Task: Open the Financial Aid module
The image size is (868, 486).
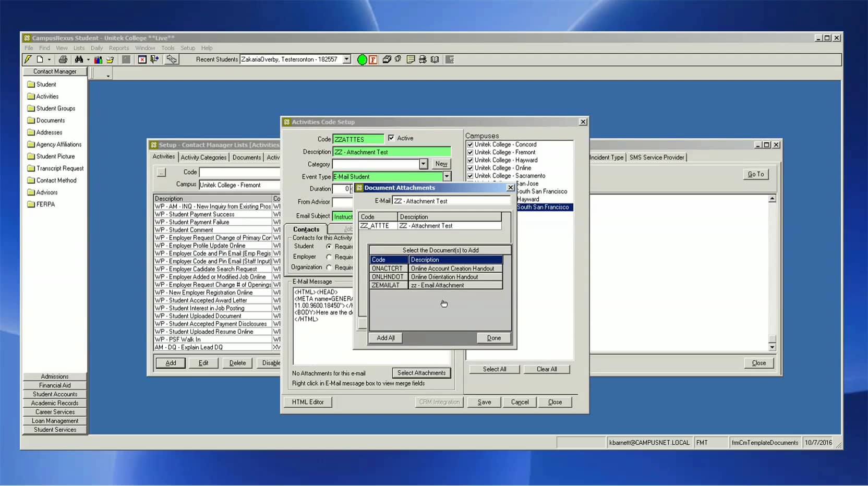Action: click(x=55, y=385)
